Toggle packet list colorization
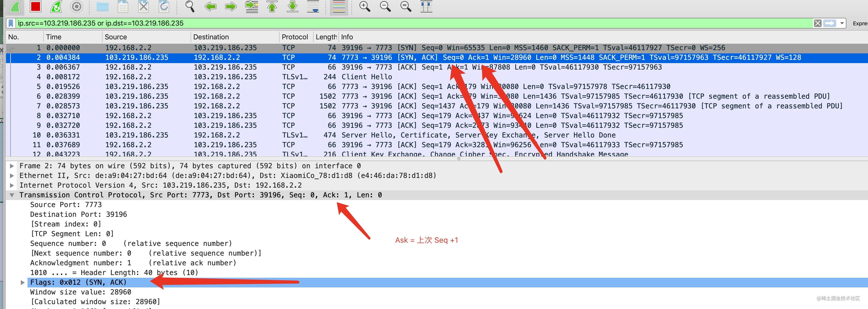Screen dimensions: 868x309 tap(339, 7)
